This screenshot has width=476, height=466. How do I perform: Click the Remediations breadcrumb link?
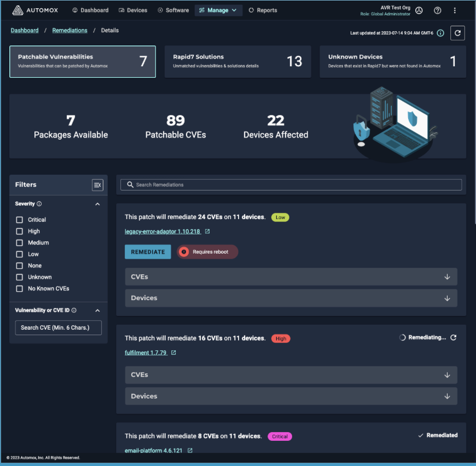[x=70, y=30]
